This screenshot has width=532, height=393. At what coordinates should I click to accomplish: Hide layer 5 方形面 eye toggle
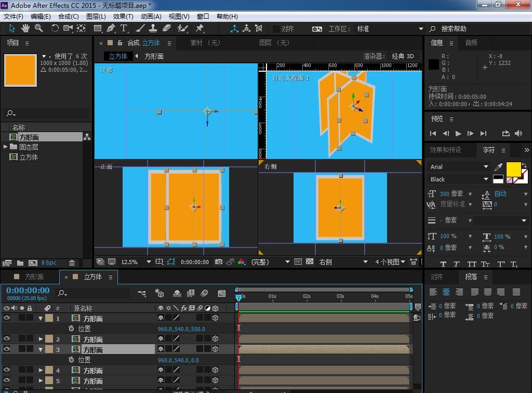point(6,380)
